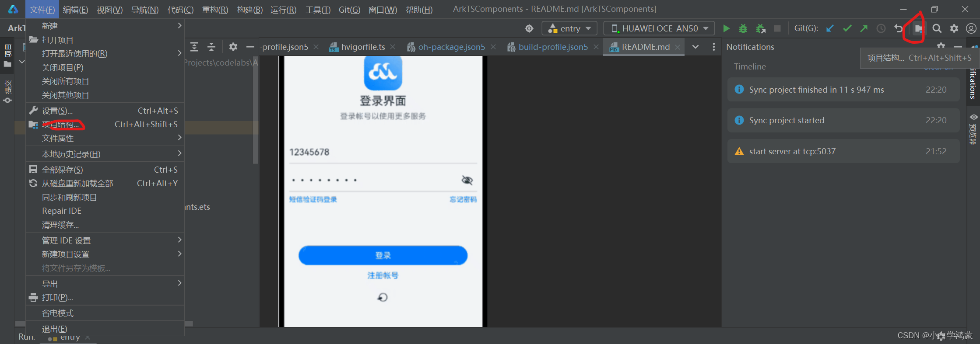
Task: Choose 设置(S)... from File menu
Action: coord(105,111)
